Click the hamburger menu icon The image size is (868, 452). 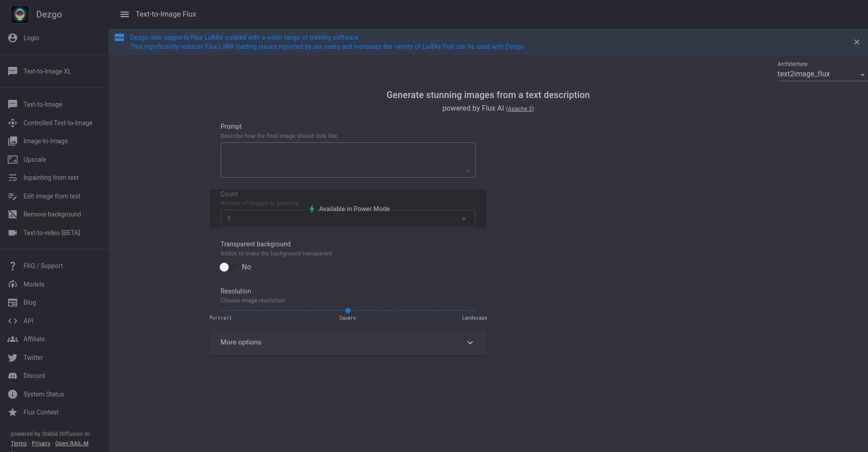125,15
